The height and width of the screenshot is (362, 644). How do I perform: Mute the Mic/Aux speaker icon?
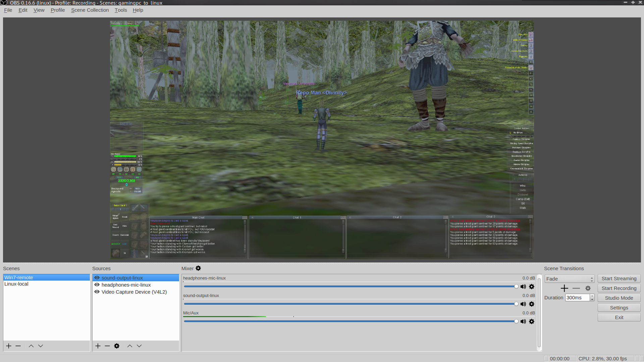pyautogui.click(x=523, y=321)
